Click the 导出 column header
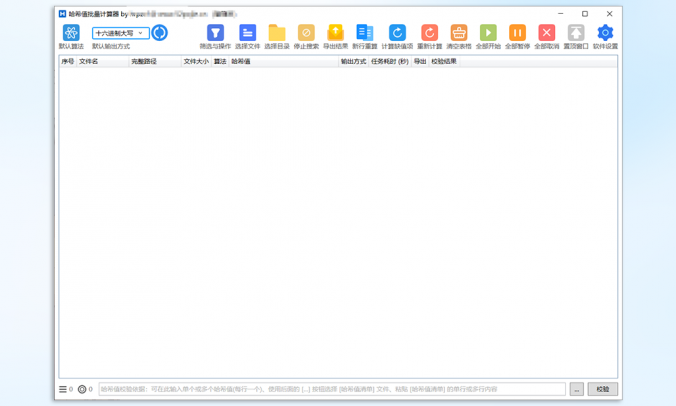The image size is (676, 406). 420,62
